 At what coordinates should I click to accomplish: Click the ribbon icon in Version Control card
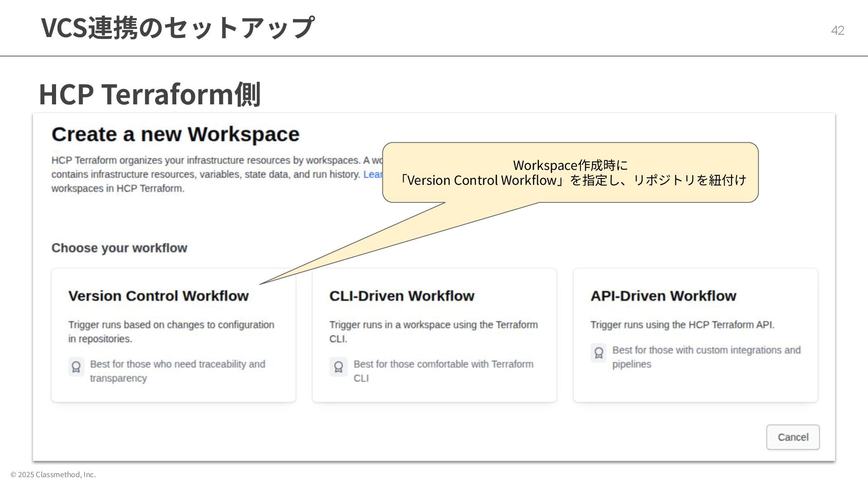(x=76, y=366)
